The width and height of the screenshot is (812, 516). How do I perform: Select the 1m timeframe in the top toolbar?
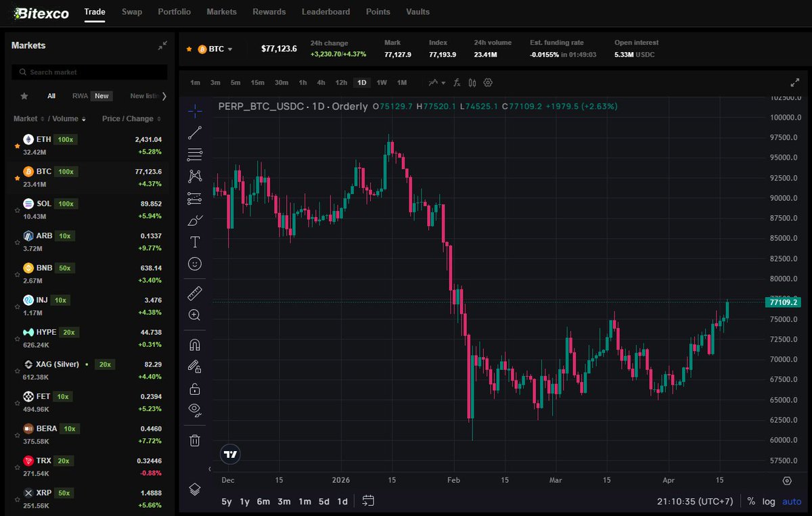coord(195,83)
